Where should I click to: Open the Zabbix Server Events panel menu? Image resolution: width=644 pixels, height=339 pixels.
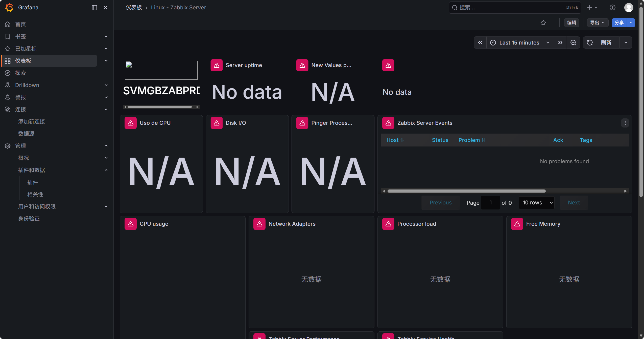pyautogui.click(x=625, y=123)
